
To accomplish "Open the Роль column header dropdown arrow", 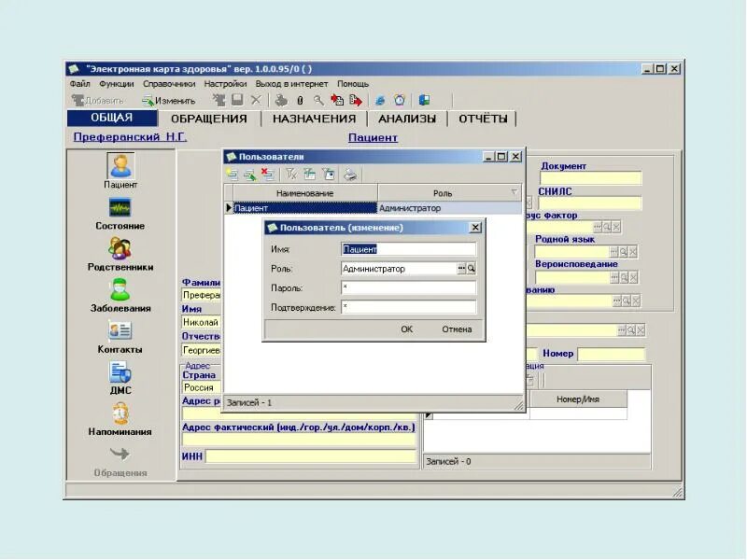I will pos(514,192).
